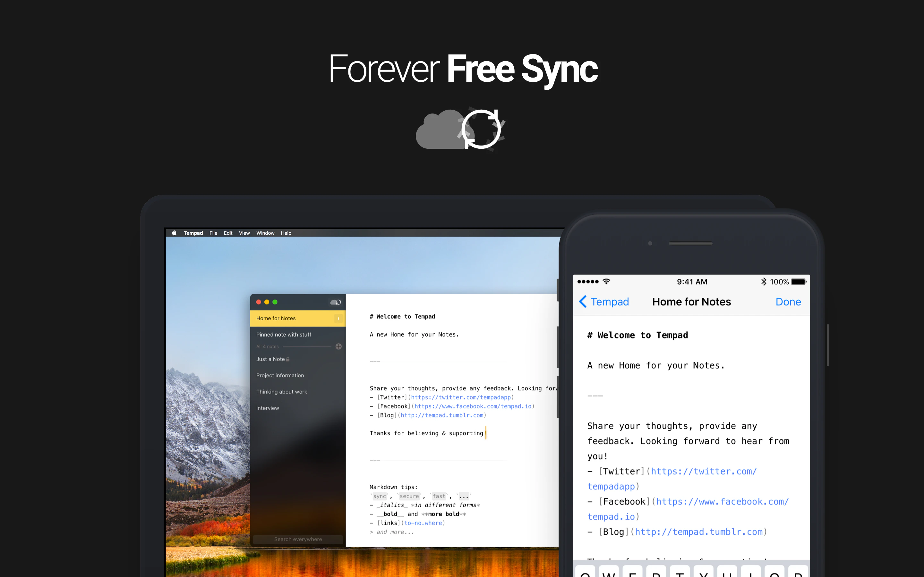Open the Window menu
The width and height of the screenshot is (924, 577).
click(265, 233)
